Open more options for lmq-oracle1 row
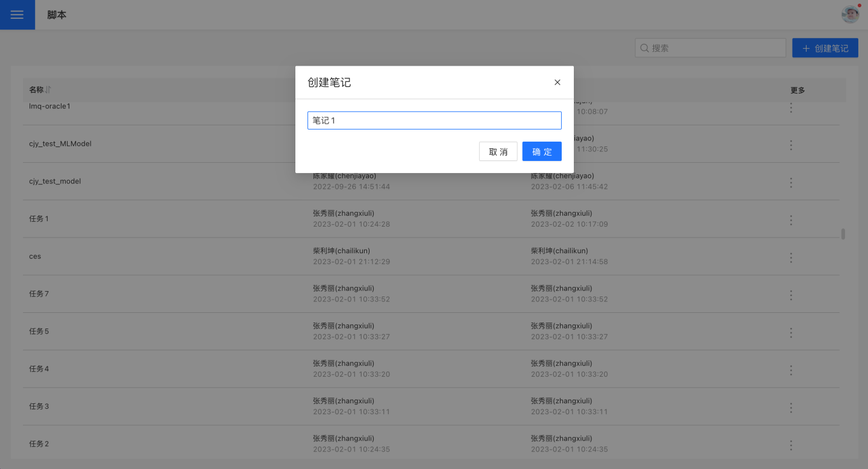Image resolution: width=868 pixels, height=469 pixels. coord(791,108)
